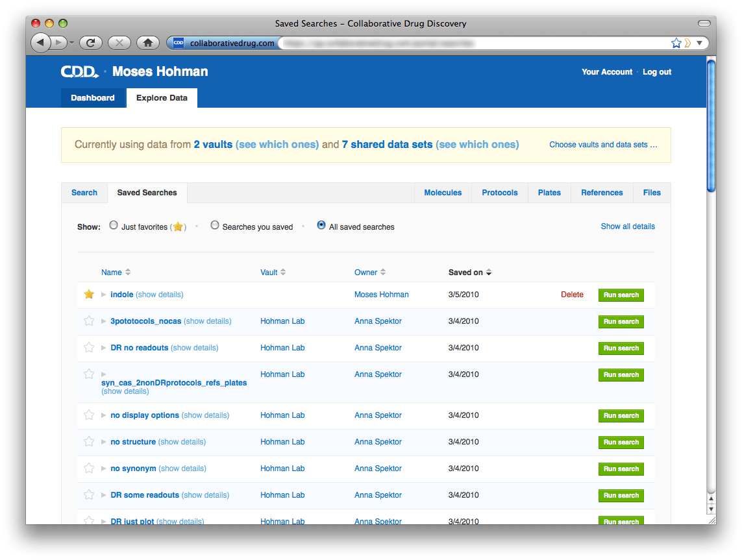Select the All saved searches radio button
Screen dimensions: 742x560
[321, 225]
